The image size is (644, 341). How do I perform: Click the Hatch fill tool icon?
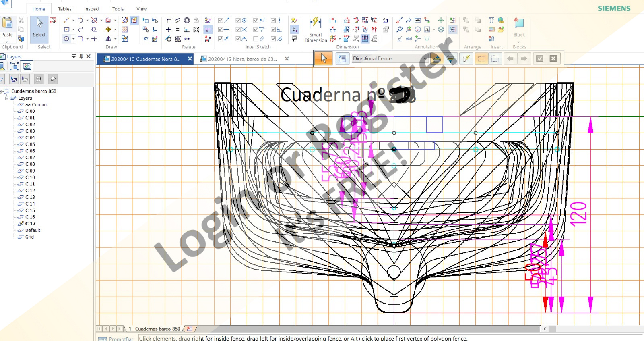pyautogui.click(x=125, y=29)
